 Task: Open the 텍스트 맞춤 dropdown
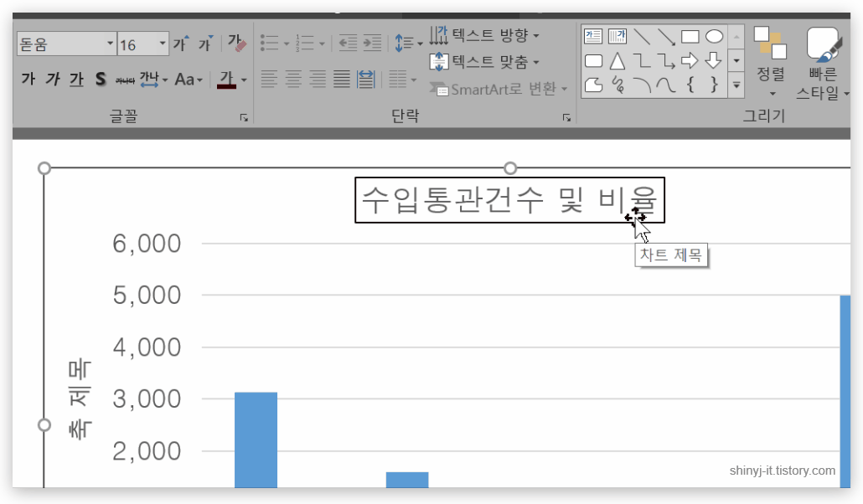point(484,61)
